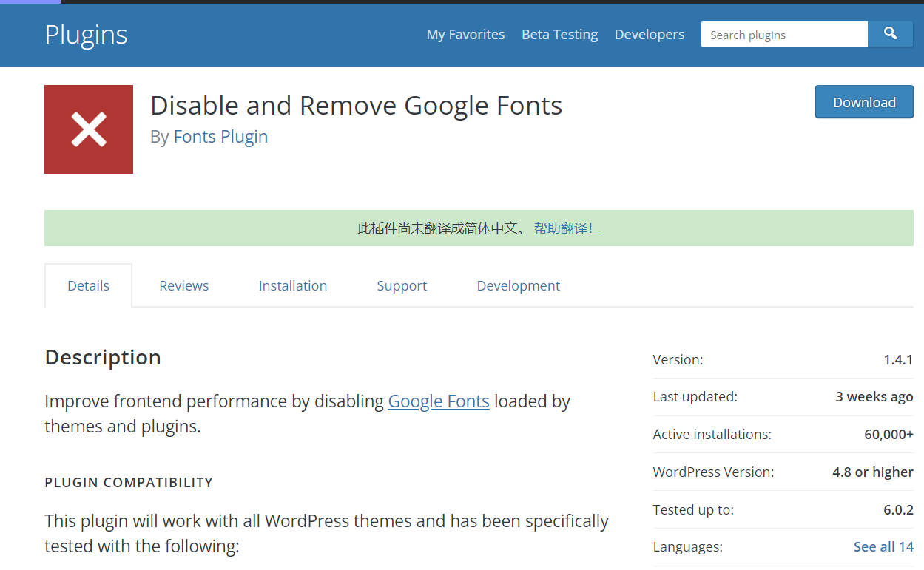Click the 'WordPress Version:' label
924x570 pixels.
click(713, 472)
